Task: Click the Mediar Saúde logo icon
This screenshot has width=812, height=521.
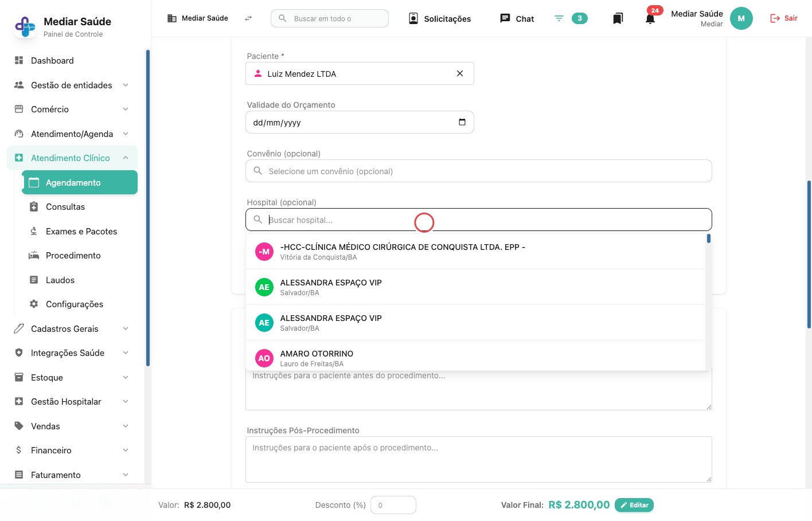Action: (x=25, y=26)
